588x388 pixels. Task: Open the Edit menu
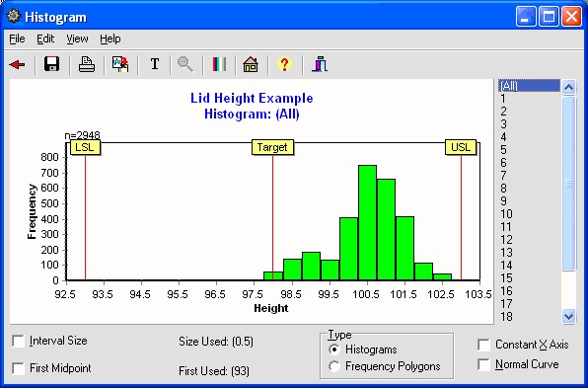(x=45, y=39)
